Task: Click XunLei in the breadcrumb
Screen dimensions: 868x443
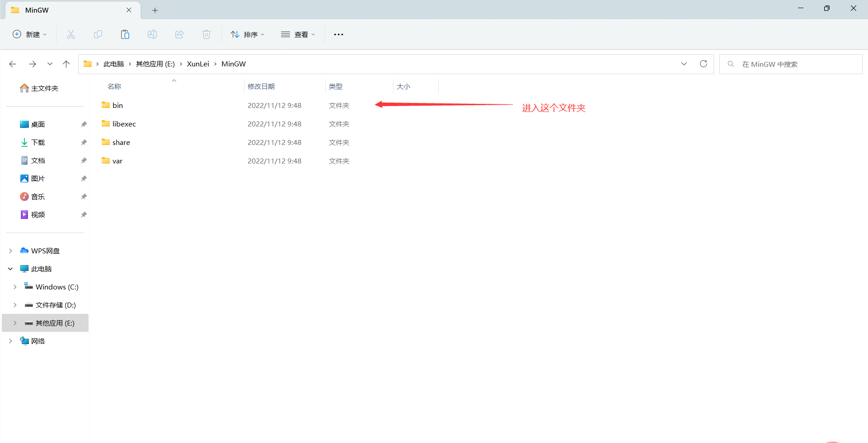Action: coord(198,64)
